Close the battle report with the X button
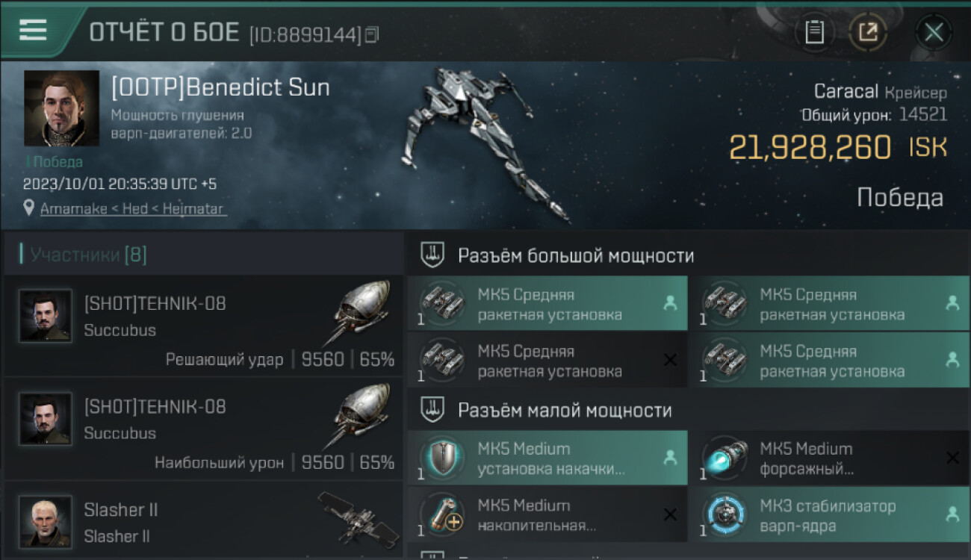The image size is (971, 560). coord(934,32)
